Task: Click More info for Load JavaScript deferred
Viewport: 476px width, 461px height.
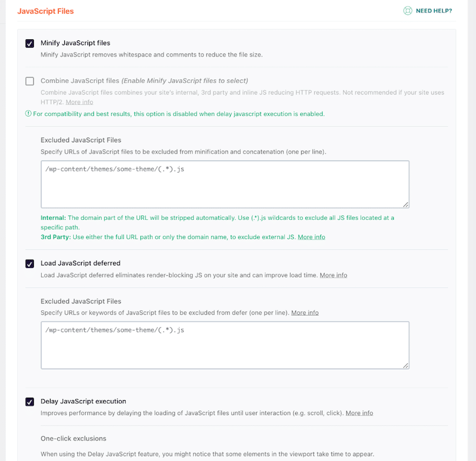Action: [x=333, y=275]
